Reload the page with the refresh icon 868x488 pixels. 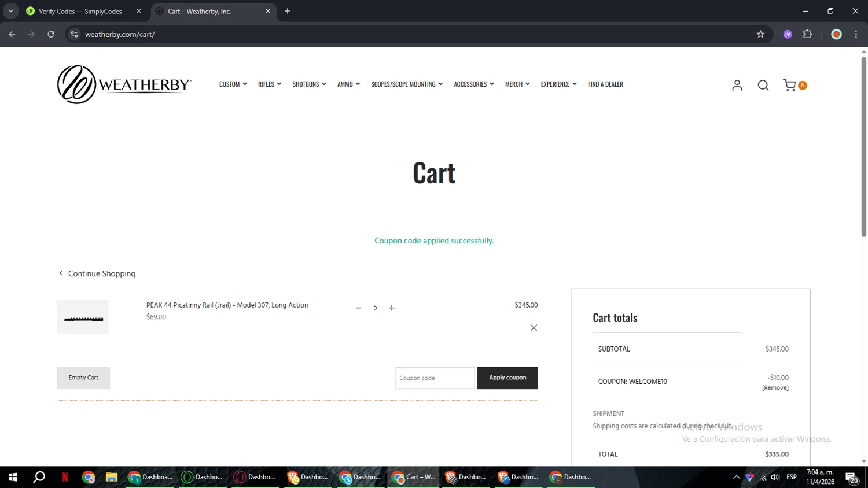coord(51,34)
